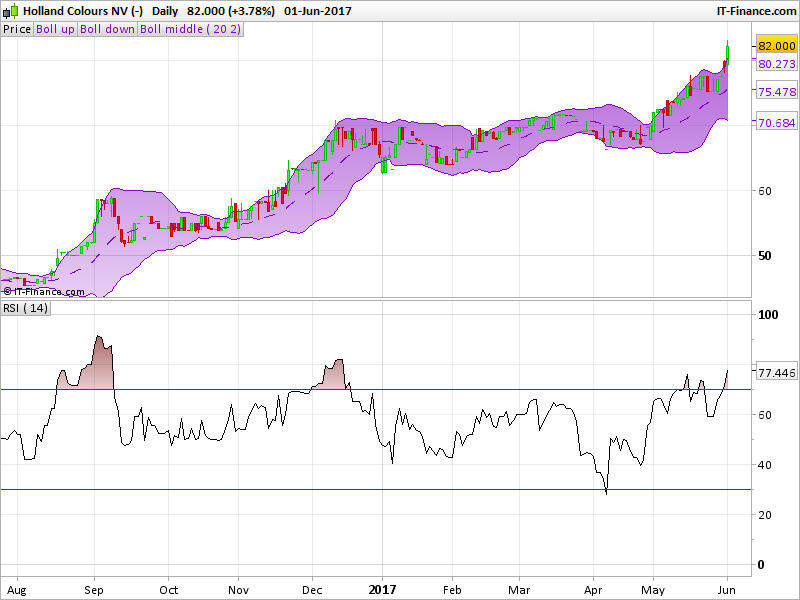Click the Aug label on time axis
The width and height of the screenshot is (800, 600).
17,590
